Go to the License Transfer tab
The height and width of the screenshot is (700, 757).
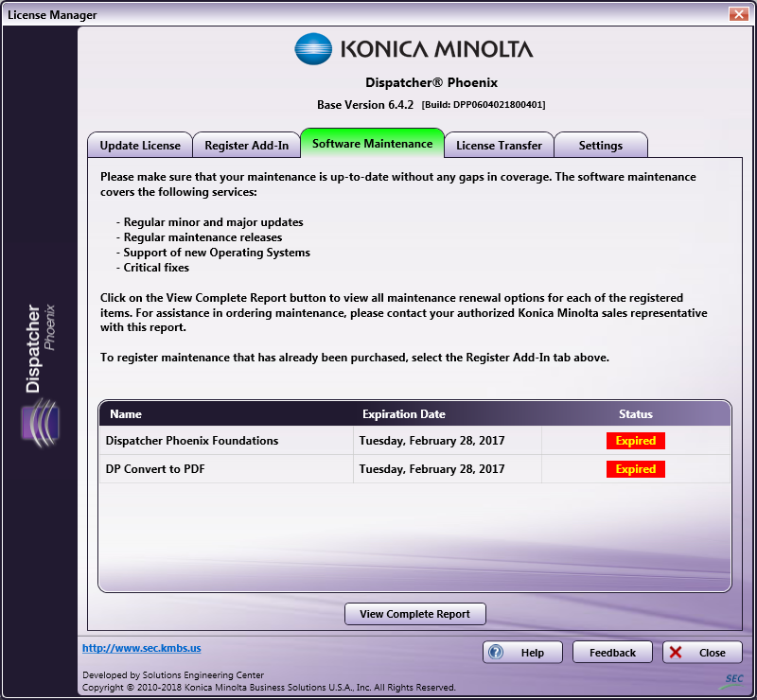coord(499,146)
